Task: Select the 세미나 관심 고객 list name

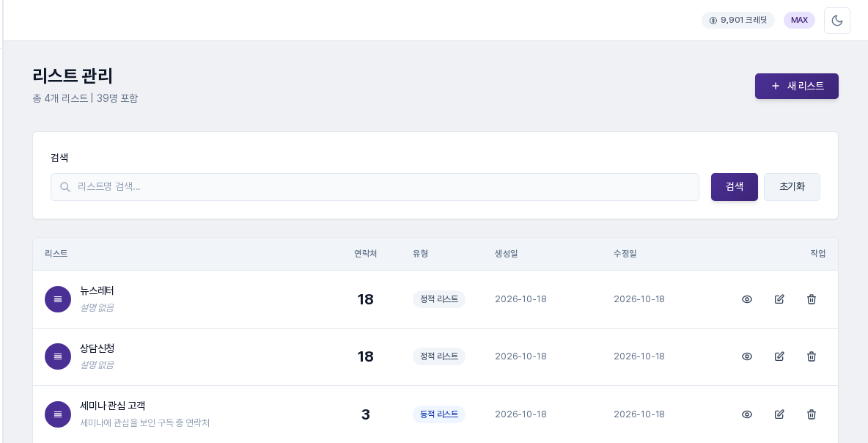Action: [x=113, y=406]
